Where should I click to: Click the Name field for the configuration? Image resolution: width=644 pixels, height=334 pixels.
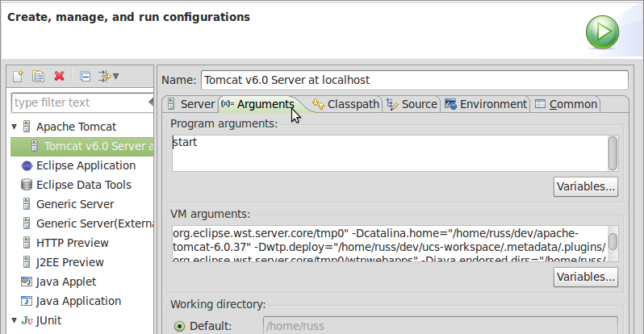[415, 80]
